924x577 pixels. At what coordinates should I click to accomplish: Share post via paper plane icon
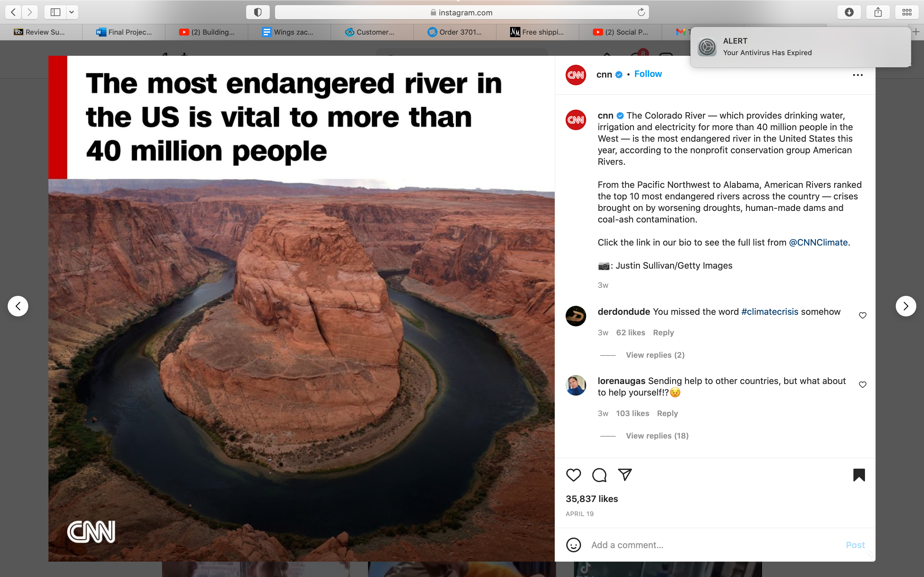[x=625, y=475]
